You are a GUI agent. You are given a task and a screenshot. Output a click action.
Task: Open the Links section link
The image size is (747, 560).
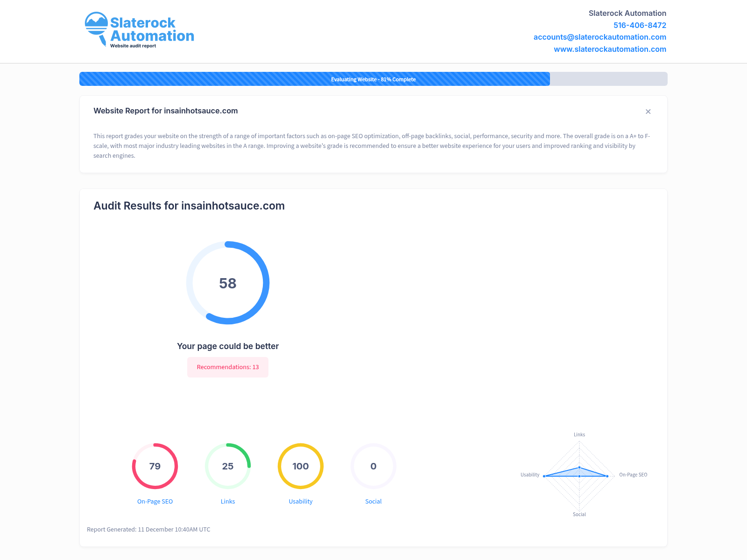tap(228, 502)
